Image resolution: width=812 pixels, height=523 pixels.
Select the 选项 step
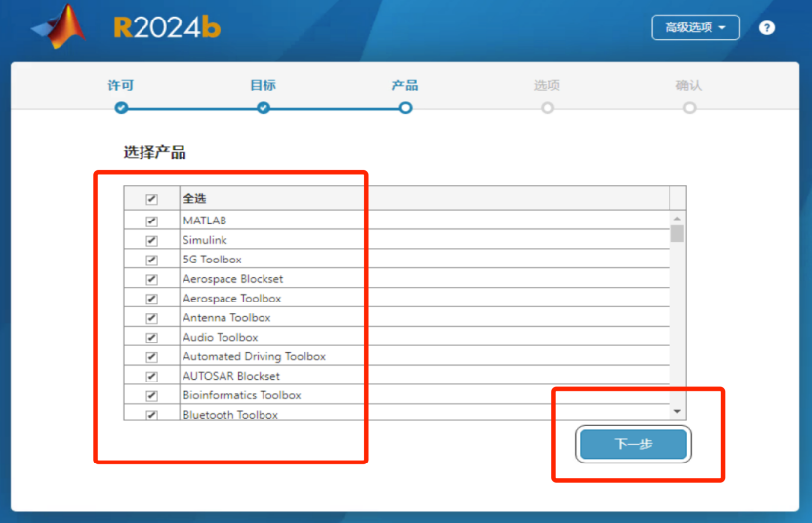point(547,86)
